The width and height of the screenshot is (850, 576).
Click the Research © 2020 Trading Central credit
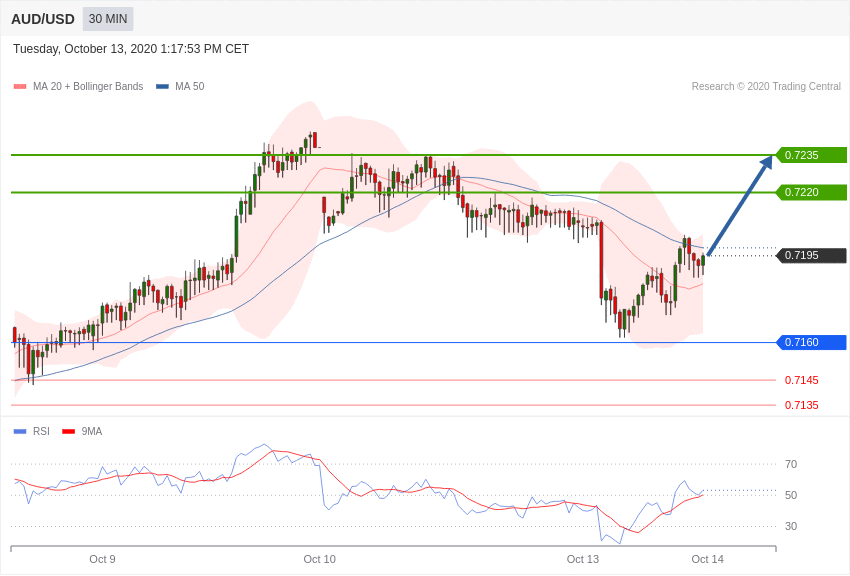[766, 86]
